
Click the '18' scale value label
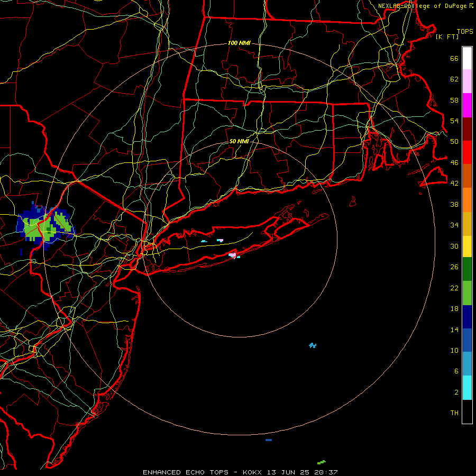pos(454,309)
